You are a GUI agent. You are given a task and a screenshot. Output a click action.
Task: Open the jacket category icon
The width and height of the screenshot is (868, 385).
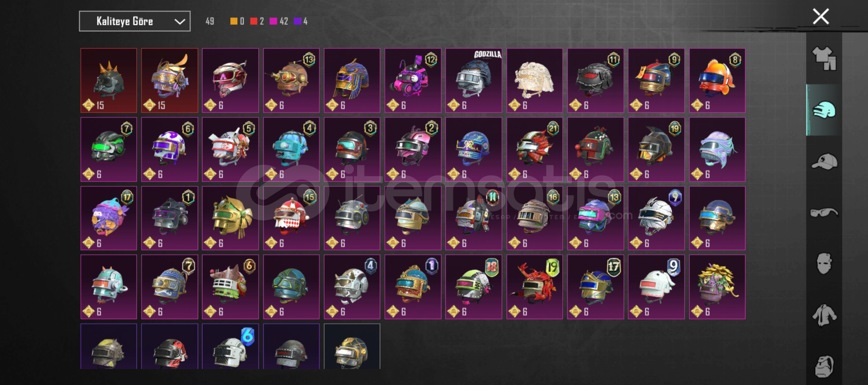824,315
